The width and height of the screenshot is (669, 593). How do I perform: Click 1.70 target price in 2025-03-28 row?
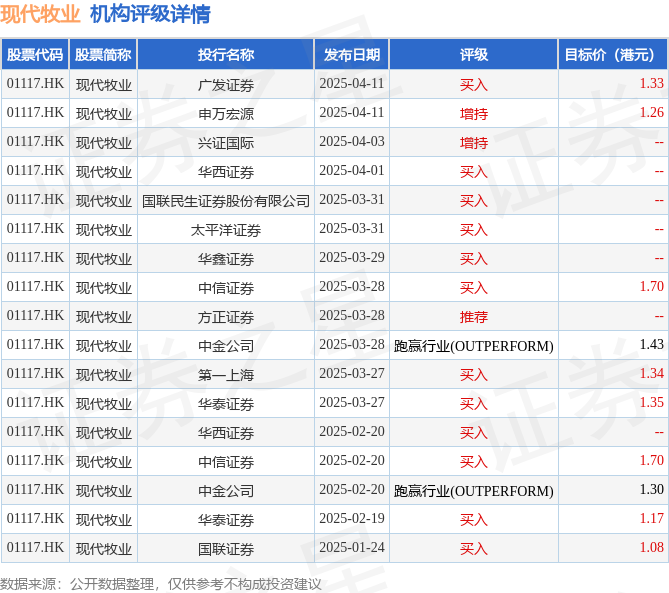coord(652,286)
